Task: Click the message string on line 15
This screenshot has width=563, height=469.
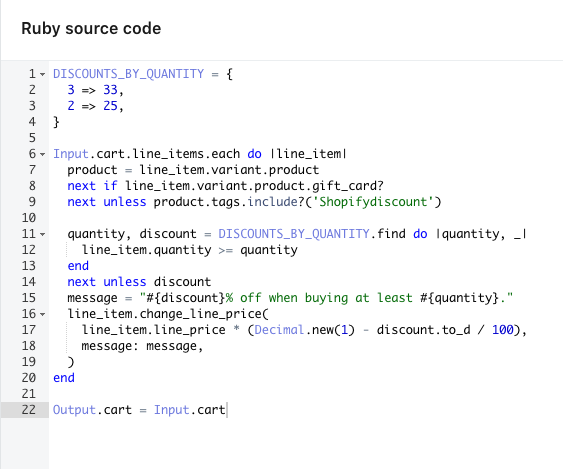Action: coord(326,298)
